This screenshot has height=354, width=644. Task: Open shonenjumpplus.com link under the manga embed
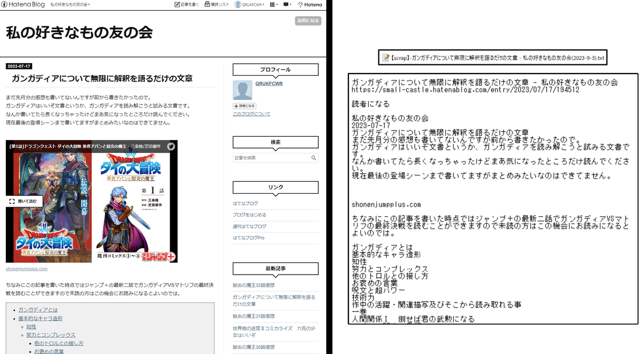point(27,269)
